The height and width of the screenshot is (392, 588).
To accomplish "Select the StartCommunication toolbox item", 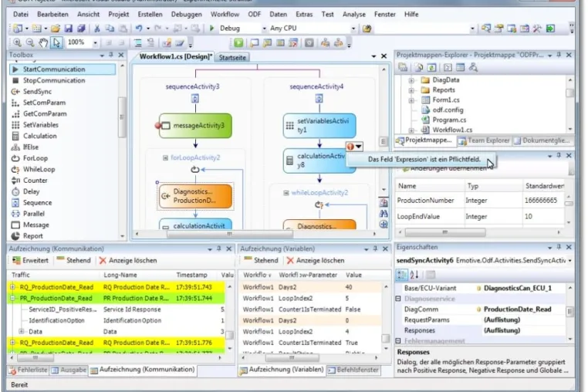I will tap(63, 69).
